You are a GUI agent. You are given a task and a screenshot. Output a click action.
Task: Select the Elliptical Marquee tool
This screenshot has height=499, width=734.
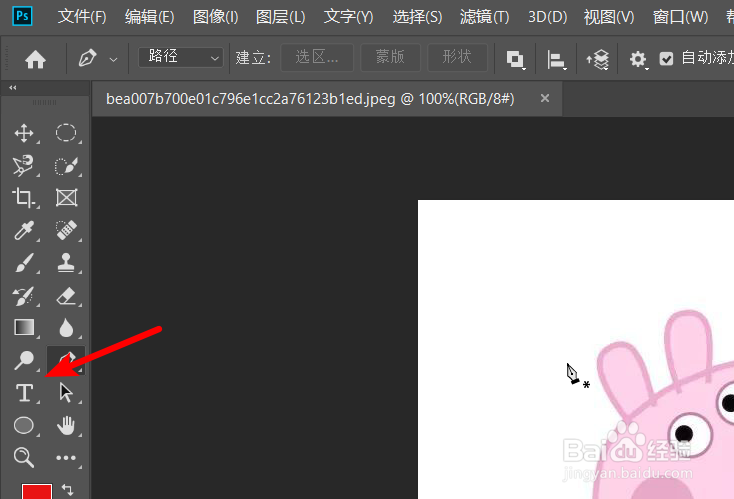pos(66,133)
